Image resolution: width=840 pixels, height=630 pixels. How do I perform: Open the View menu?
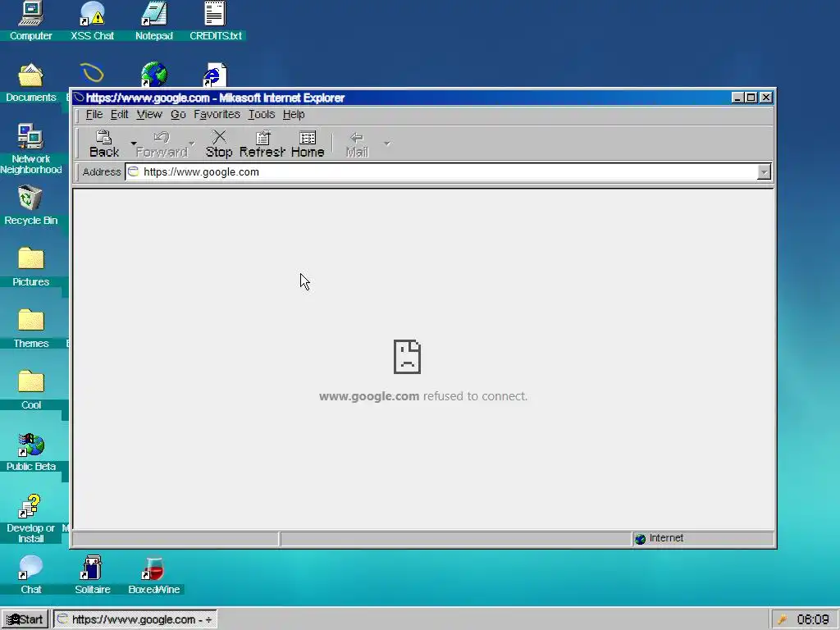pos(149,114)
